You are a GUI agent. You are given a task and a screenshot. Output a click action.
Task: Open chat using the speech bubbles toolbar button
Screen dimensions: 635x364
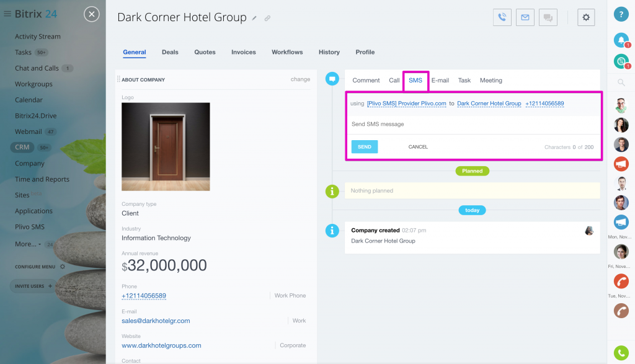point(548,17)
